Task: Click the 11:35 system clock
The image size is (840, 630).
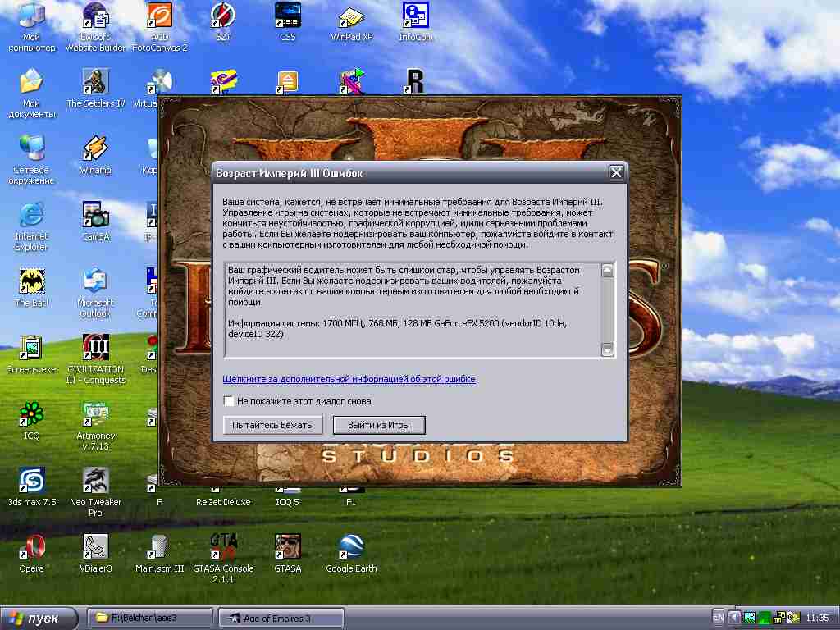Action: coord(818,619)
